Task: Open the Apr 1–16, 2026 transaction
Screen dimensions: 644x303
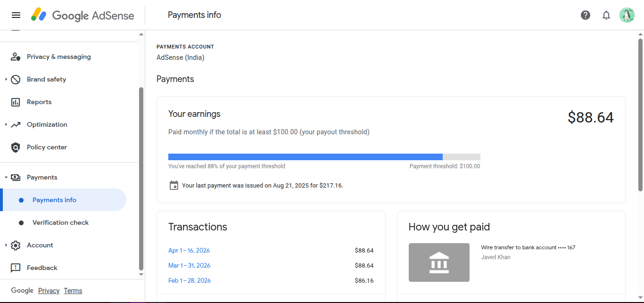Action: [189, 251]
